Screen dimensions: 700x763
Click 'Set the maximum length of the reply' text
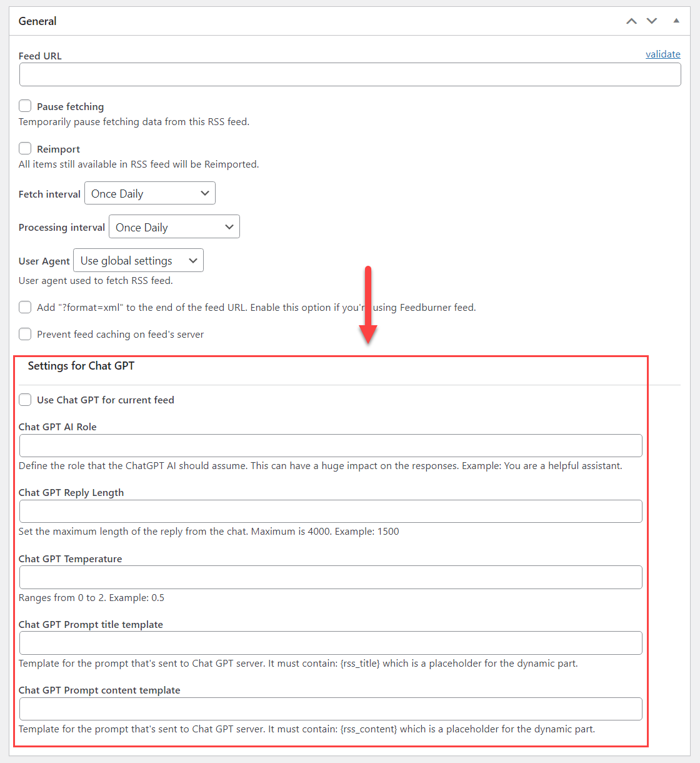coord(209,531)
